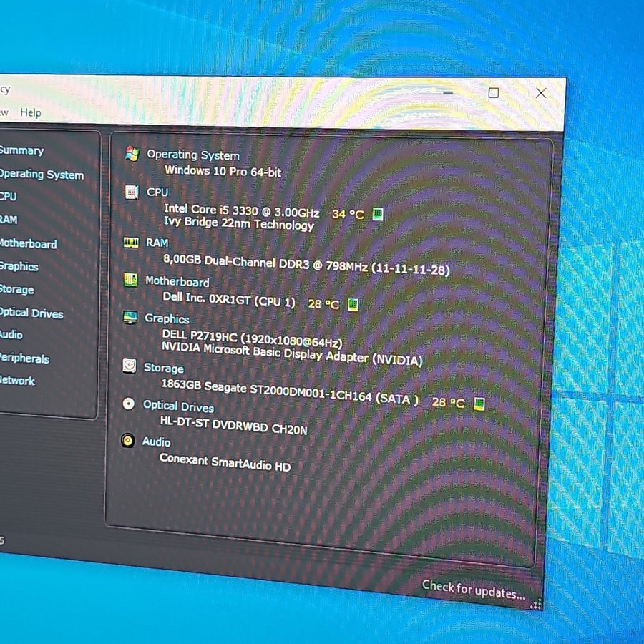Select Operating System in the sidebar

pyautogui.click(x=42, y=174)
